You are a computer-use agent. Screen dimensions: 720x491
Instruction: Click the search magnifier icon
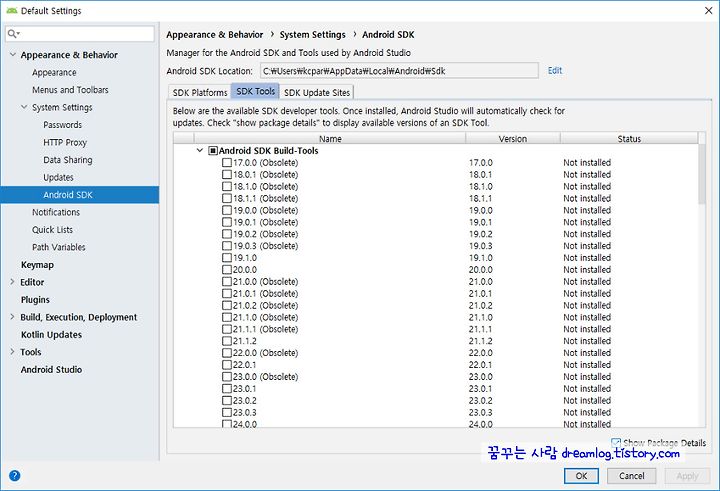point(12,34)
